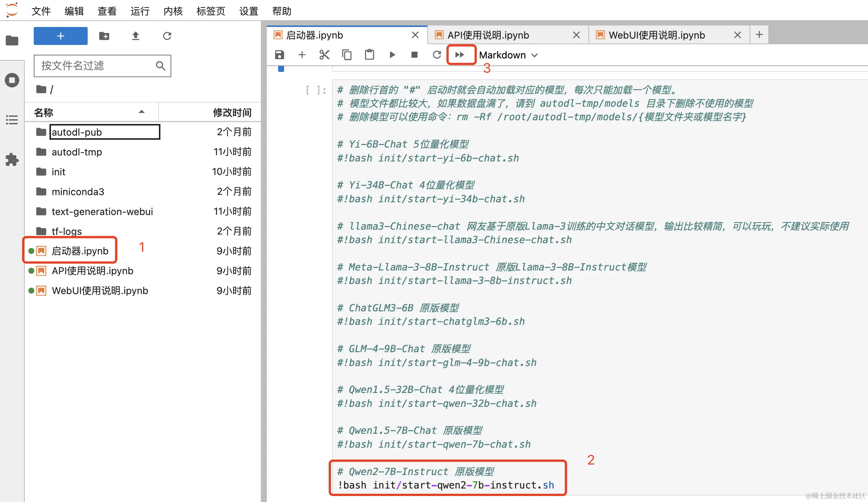Open the WebUI使用说明.ipynb file in browser list
Screen dimensions: 868x502
pos(100,291)
